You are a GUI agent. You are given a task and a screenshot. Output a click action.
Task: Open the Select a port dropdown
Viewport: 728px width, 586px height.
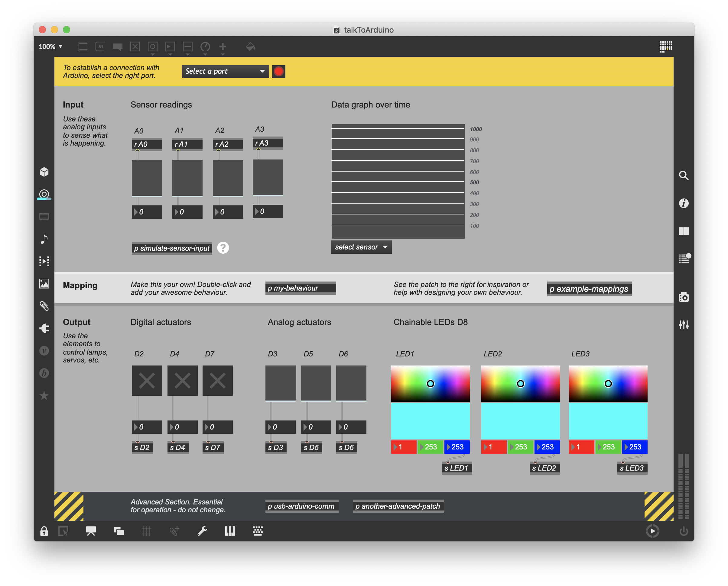point(225,71)
